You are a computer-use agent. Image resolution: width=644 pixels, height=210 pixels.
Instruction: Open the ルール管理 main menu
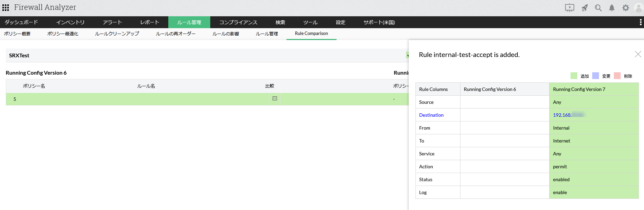(189, 22)
